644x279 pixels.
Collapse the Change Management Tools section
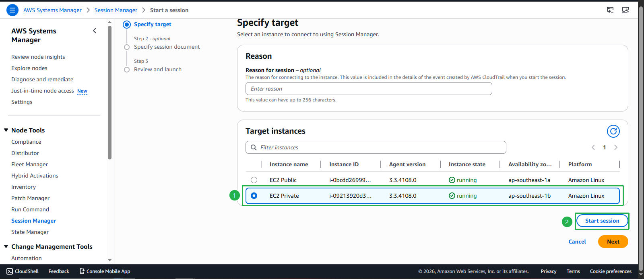[x=6, y=246]
